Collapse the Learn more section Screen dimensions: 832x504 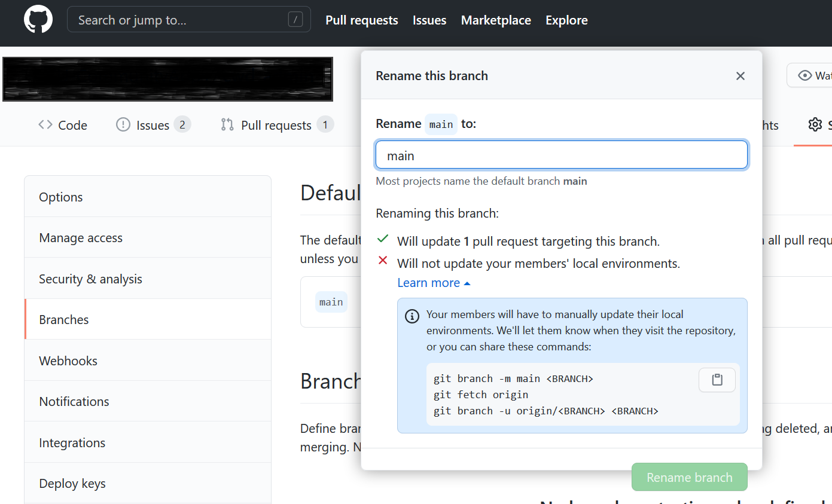tap(434, 282)
